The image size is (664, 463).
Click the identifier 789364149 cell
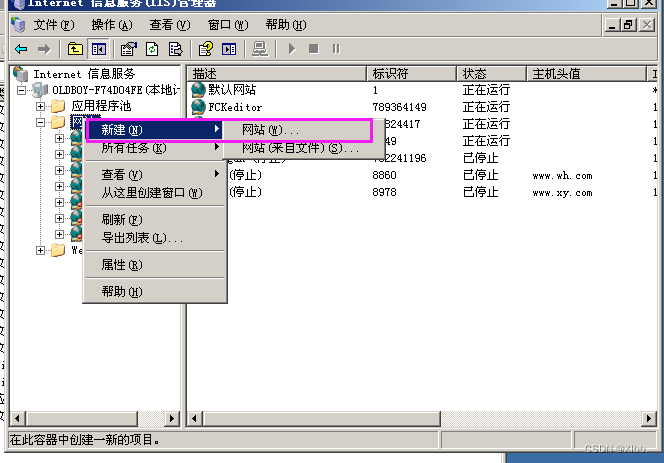399,107
